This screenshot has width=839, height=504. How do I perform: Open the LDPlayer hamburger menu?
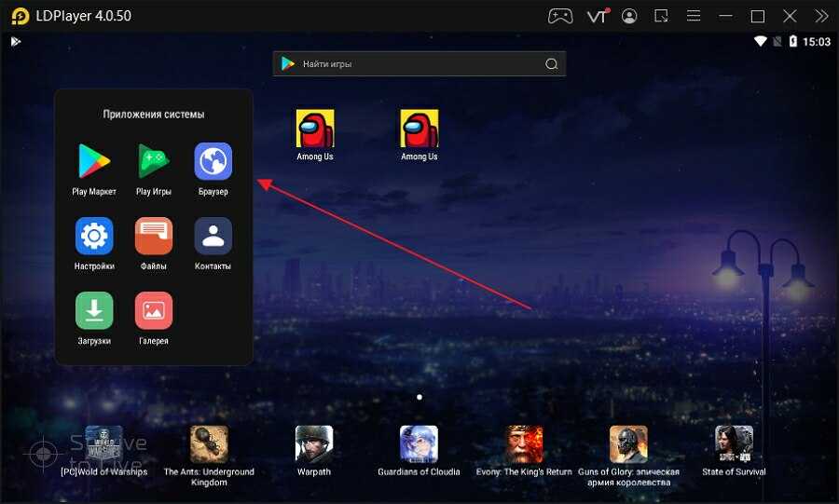(694, 16)
